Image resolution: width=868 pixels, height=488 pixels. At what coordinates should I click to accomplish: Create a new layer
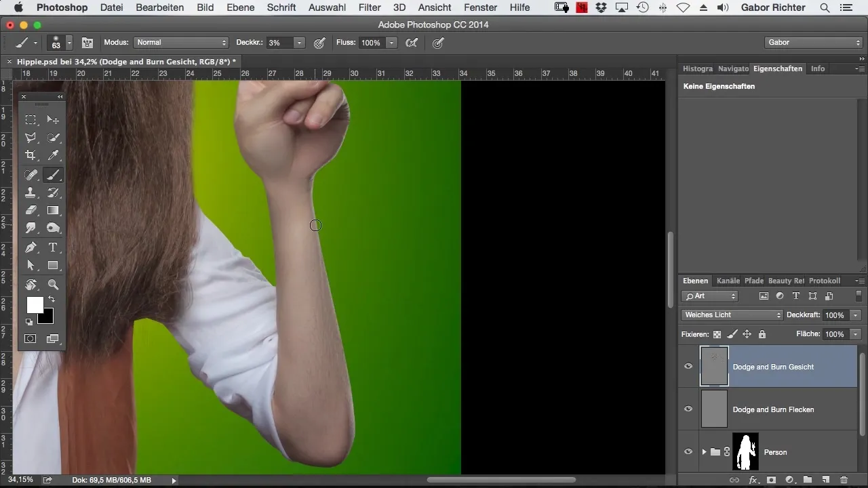coord(825,480)
